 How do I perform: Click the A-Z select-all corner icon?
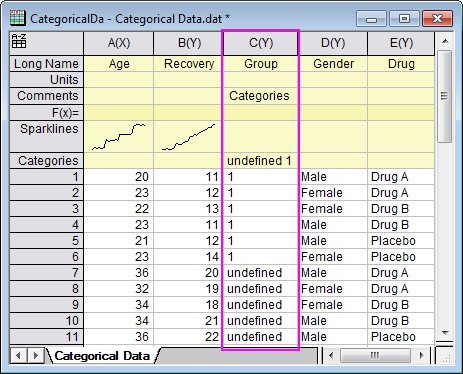(19, 41)
